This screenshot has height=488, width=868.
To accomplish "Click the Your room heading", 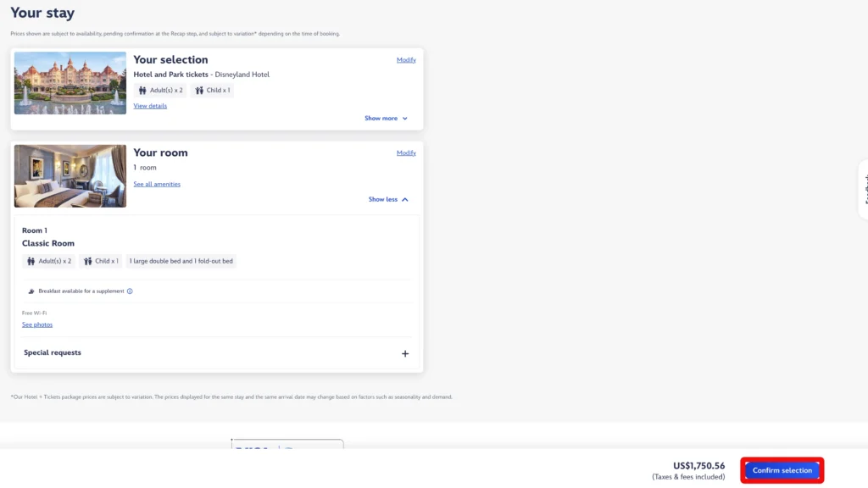I will pos(160,152).
